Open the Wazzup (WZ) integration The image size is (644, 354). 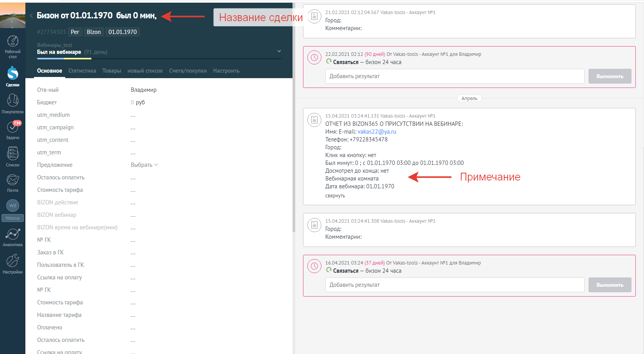point(12,206)
